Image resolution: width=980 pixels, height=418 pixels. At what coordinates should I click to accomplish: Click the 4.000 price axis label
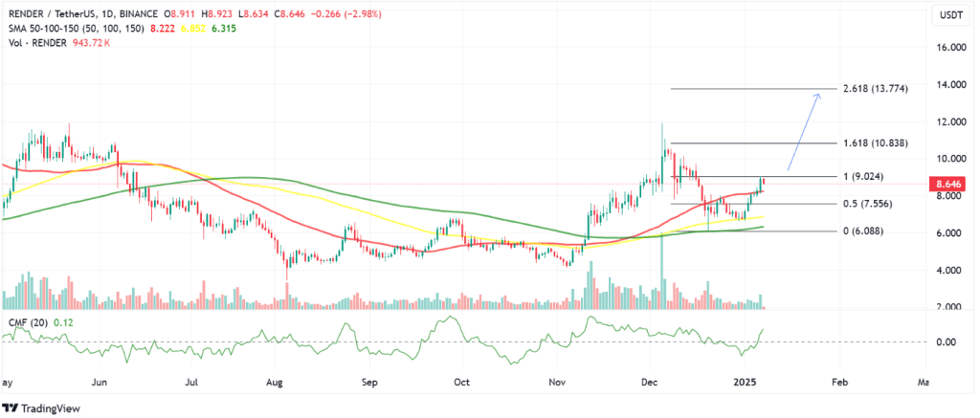947,271
